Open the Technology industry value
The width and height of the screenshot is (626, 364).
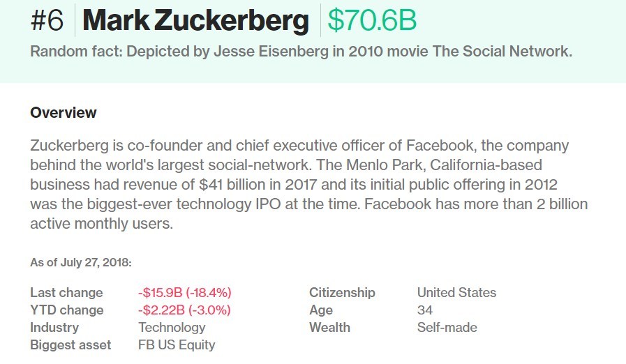coord(172,328)
